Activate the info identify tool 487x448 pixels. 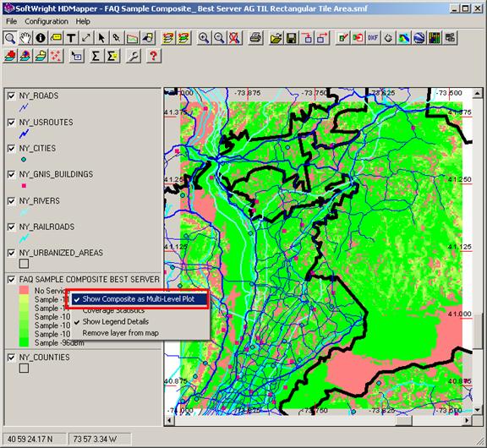click(x=41, y=38)
